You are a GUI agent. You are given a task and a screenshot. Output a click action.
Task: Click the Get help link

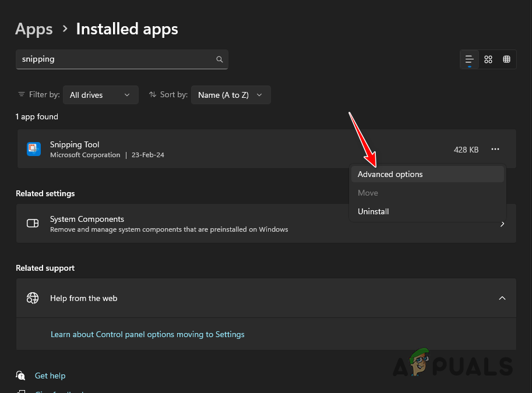point(50,375)
